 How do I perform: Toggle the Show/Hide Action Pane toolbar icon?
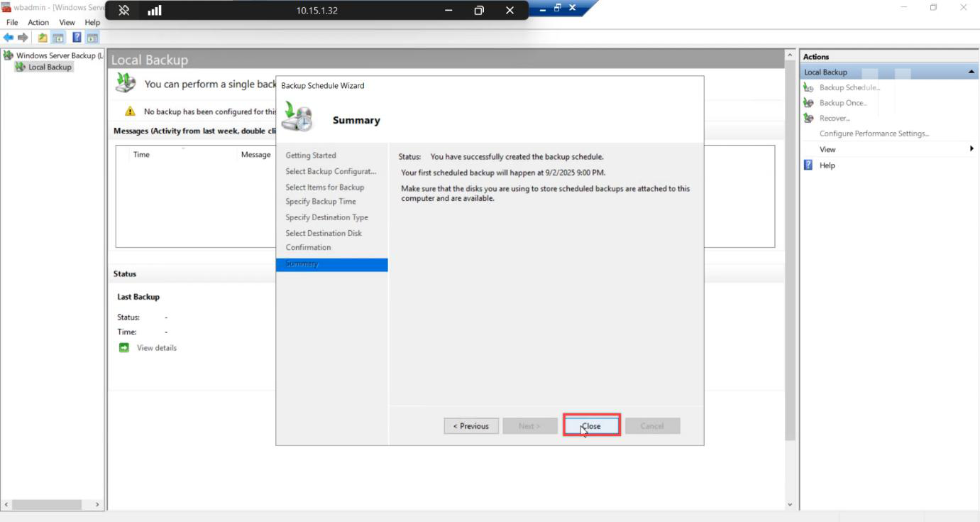pyautogui.click(x=92, y=38)
